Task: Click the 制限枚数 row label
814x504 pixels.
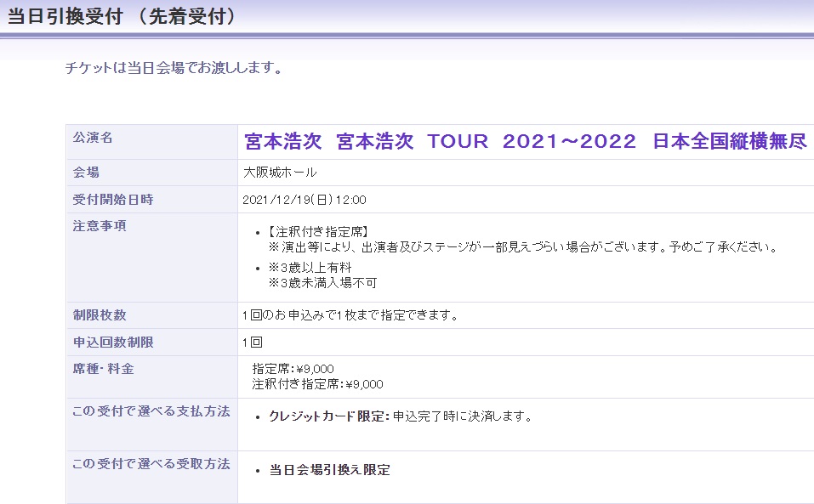Action: point(100,315)
